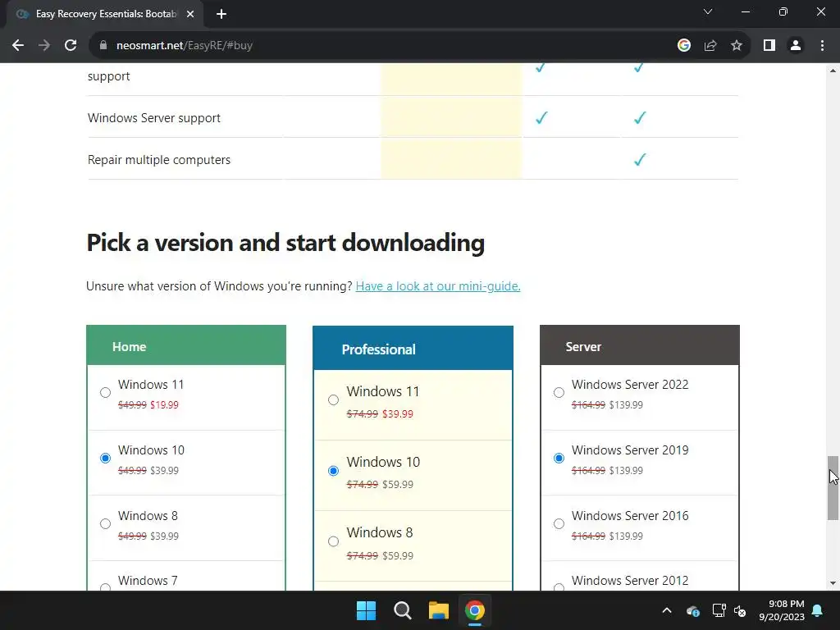Open the Google account icon in address bar

[683, 46]
